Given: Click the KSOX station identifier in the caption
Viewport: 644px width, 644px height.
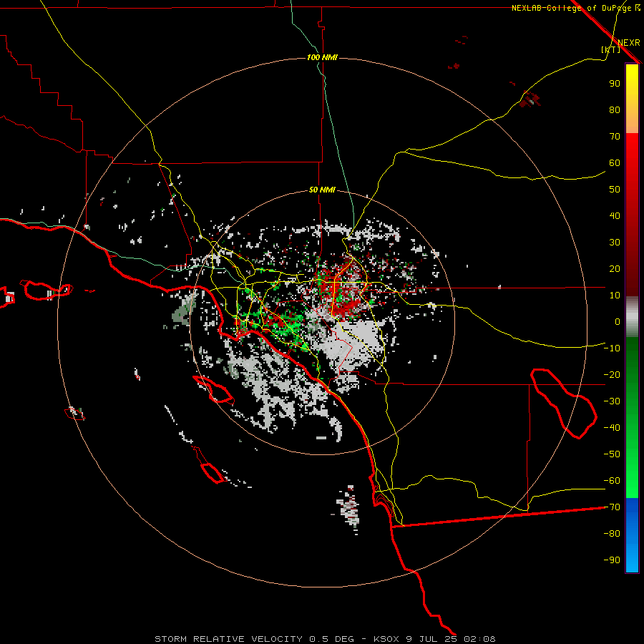Looking at the screenshot, I should [386, 639].
